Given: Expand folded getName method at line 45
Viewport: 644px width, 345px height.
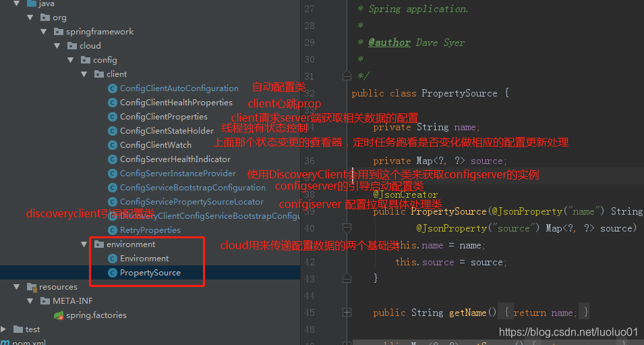Looking at the screenshot, I should click(x=347, y=313).
